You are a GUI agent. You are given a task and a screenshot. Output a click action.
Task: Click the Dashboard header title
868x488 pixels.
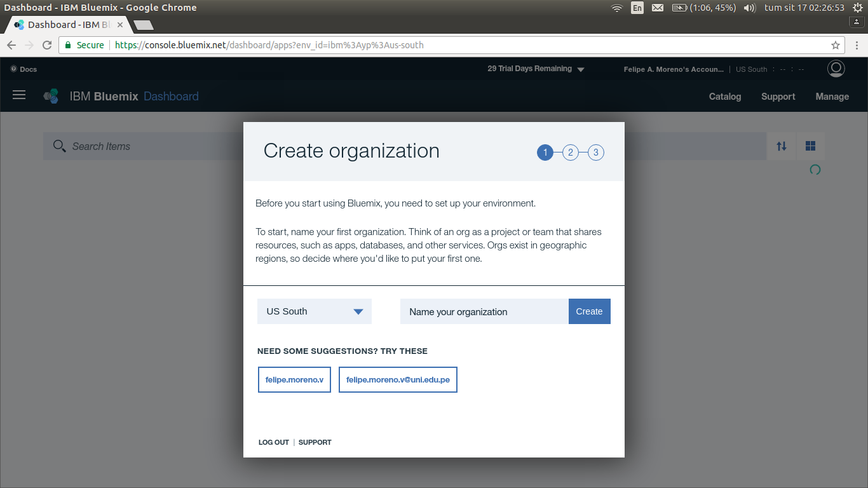click(171, 97)
